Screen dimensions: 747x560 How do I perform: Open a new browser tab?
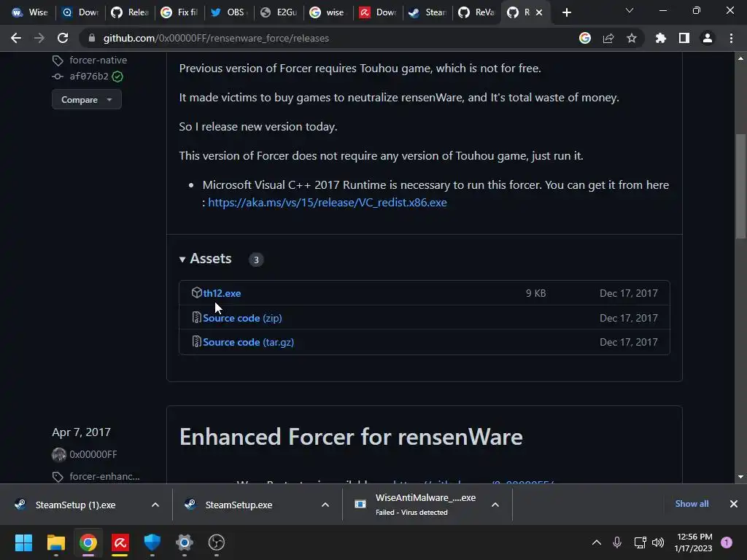coord(566,12)
